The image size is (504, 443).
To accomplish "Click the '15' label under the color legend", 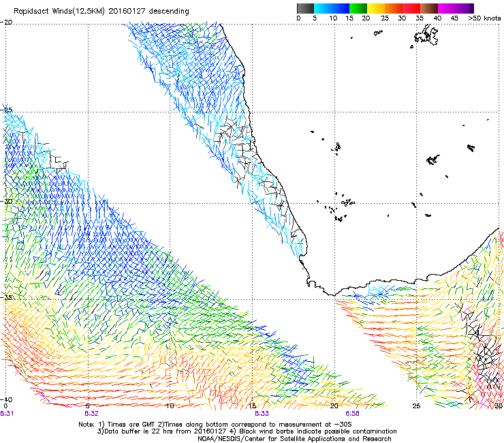I will 349,18.
